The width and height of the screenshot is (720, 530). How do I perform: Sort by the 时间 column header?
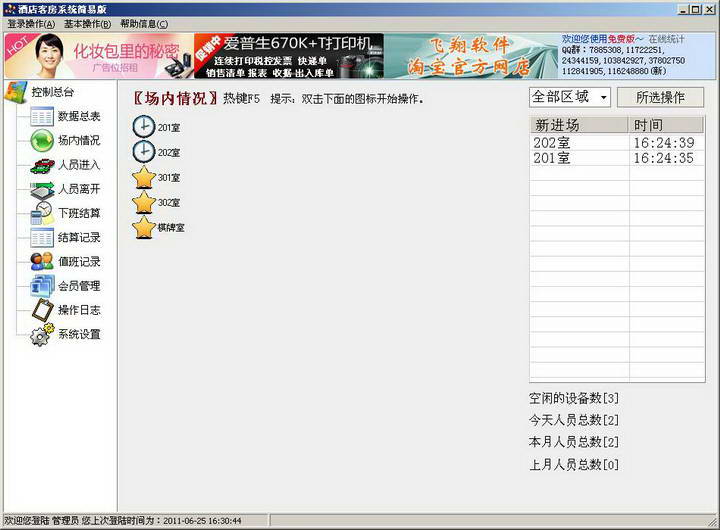coord(665,125)
